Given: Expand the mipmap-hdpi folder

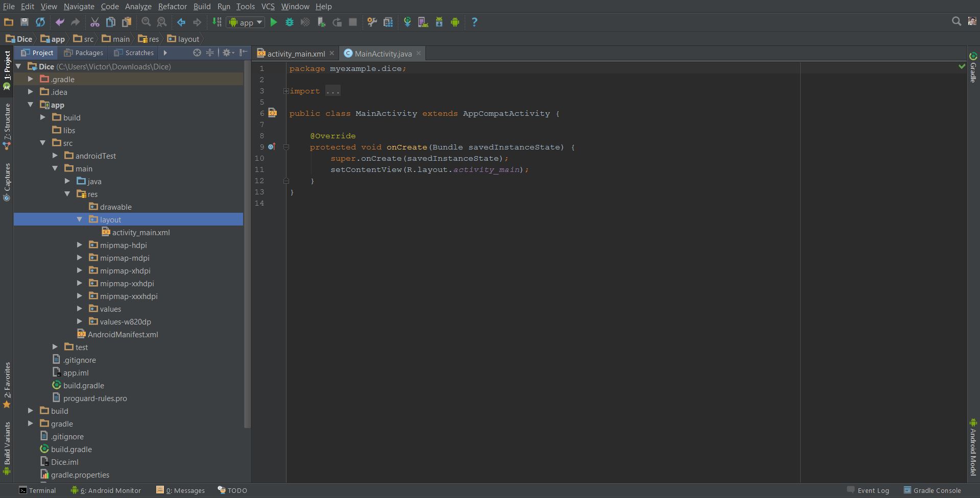Looking at the screenshot, I should [x=80, y=245].
